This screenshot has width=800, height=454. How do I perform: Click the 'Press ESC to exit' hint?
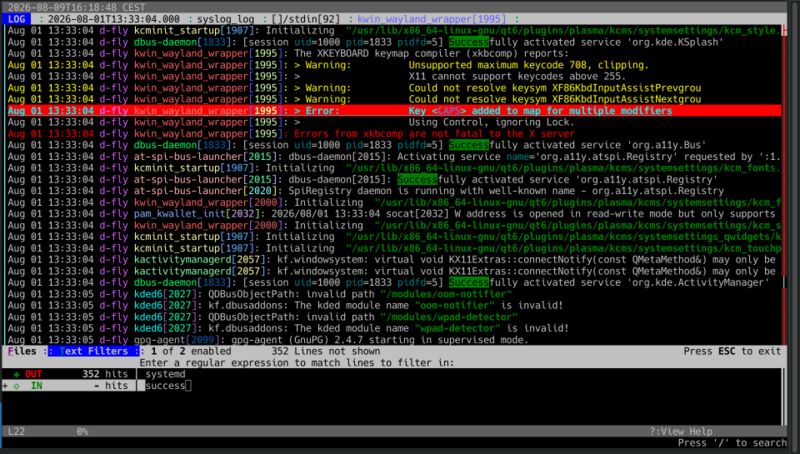click(x=732, y=351)
